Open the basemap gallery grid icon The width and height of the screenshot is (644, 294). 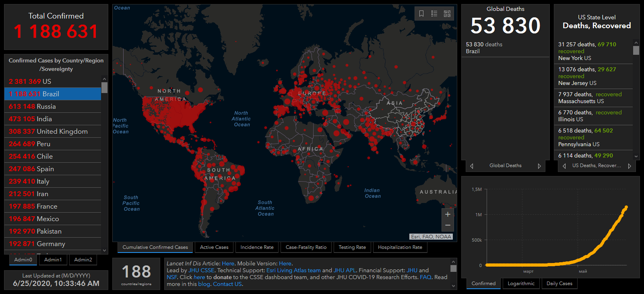(x=447, y=14)
